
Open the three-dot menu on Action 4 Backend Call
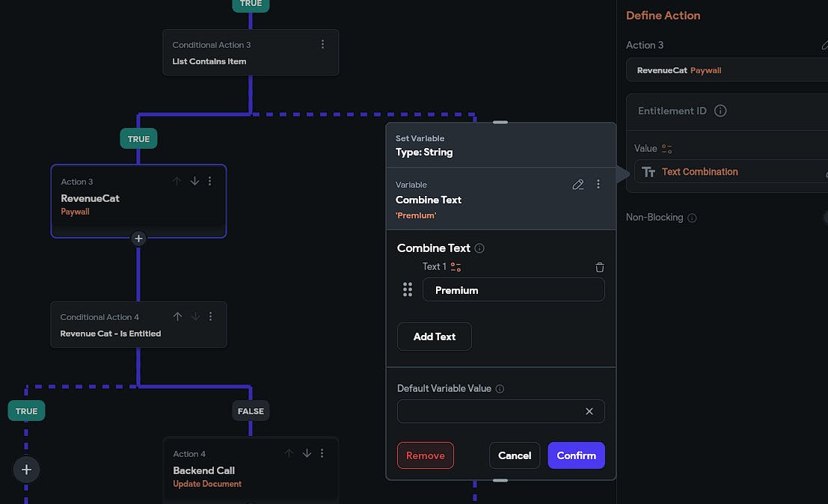click(322, 453)
